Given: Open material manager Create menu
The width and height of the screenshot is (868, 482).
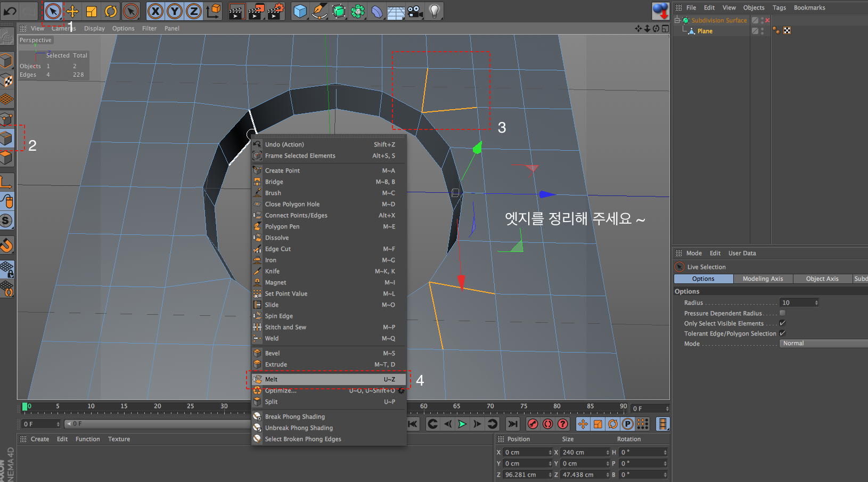Looking at the screenshot, I should (x=40, y=439).
